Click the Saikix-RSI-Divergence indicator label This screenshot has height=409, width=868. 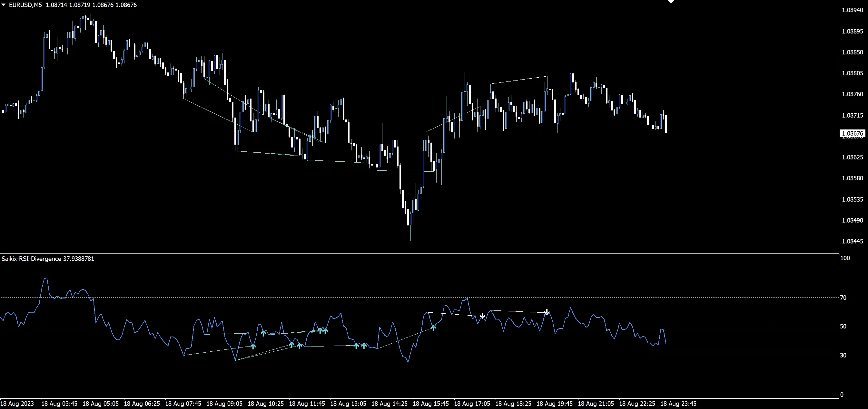[x=31, y=259]
